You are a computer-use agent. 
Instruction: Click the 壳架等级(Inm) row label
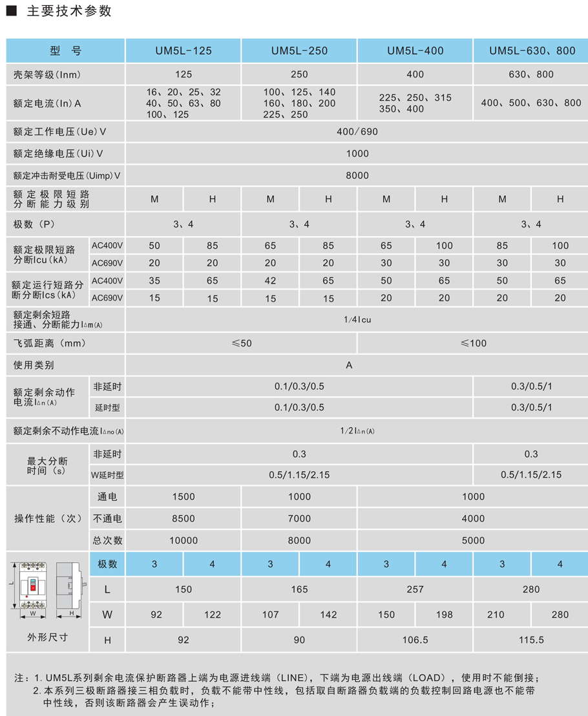(47, 74)
